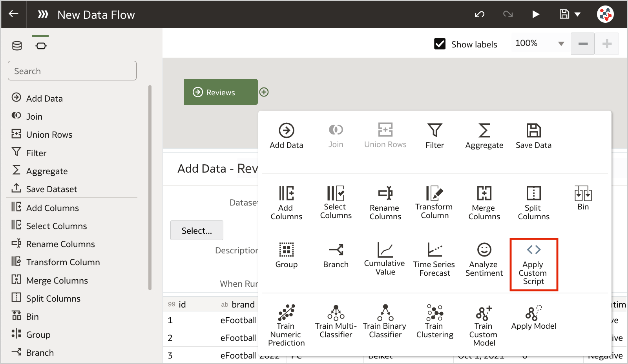This screenshot has height=364, width=628.
Task: Run the data flow
Action: [x=536, y=15]
